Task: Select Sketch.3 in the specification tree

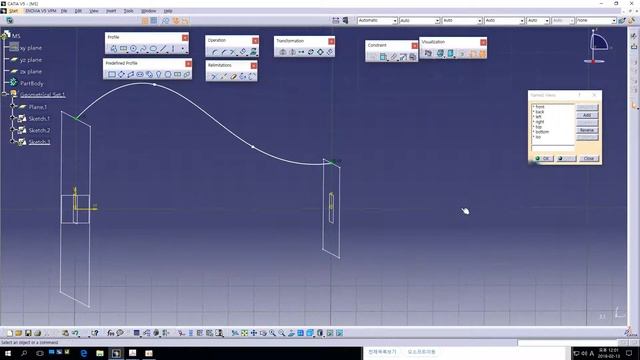Action: click(40, 142)
